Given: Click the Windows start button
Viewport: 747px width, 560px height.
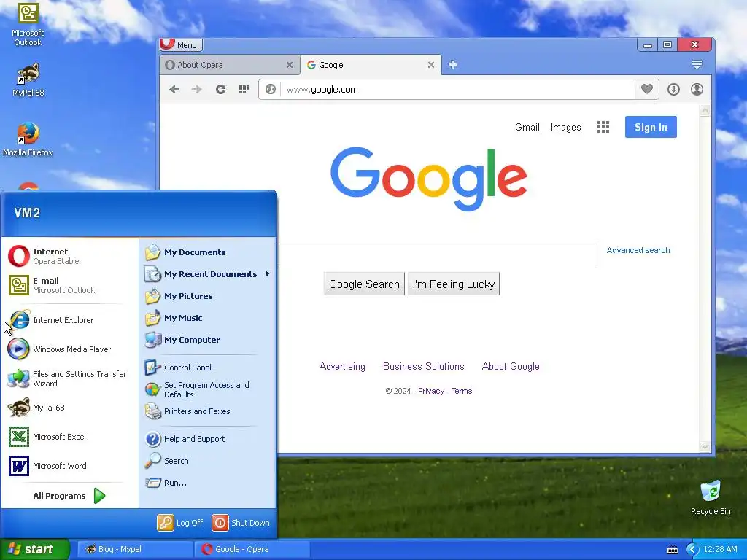Looking at the screenshot, I should (x=35, y=549).
